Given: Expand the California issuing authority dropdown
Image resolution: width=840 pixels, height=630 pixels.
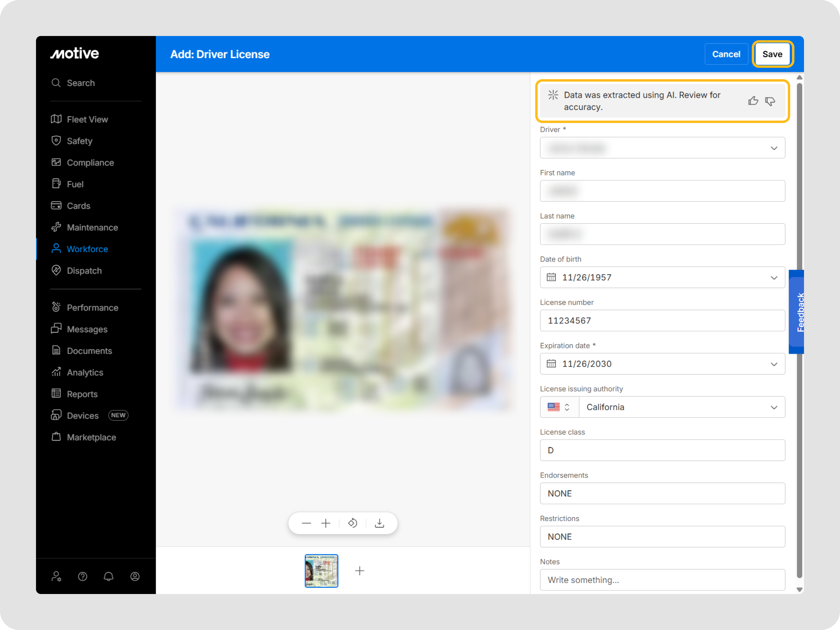Looking at the screenshot, I should click(682, 407).
